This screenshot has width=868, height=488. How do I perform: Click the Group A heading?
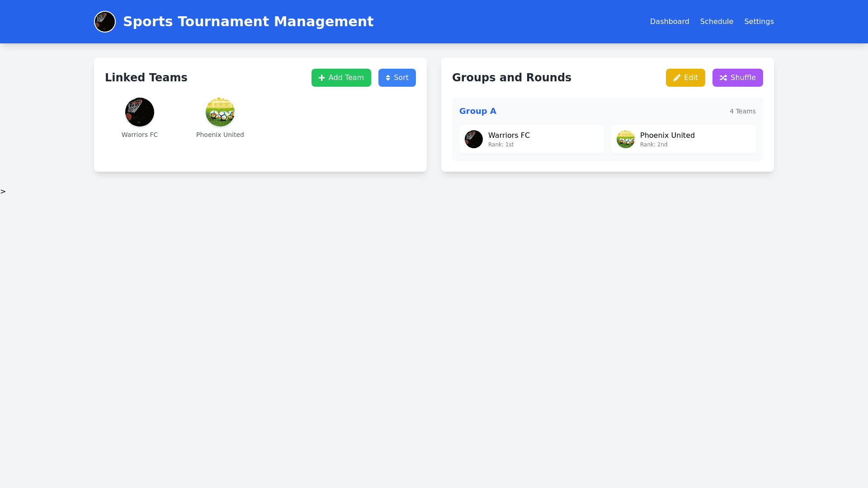(477, 111)
